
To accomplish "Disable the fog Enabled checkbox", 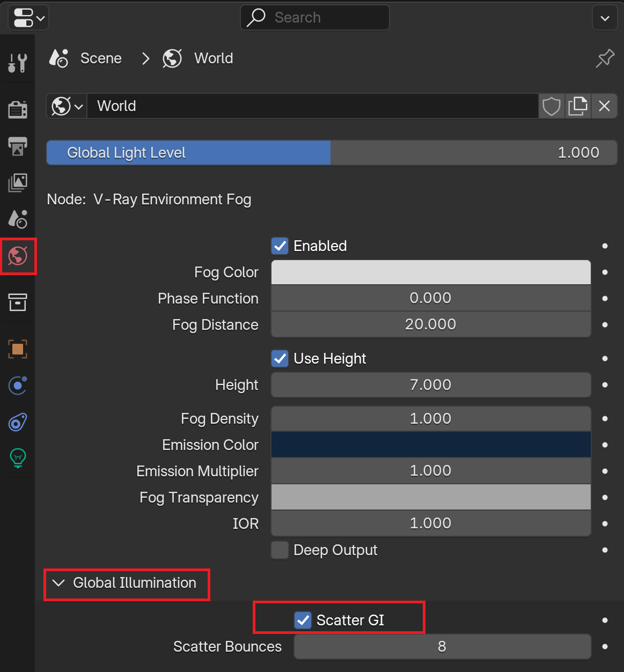I will point(280,246).
